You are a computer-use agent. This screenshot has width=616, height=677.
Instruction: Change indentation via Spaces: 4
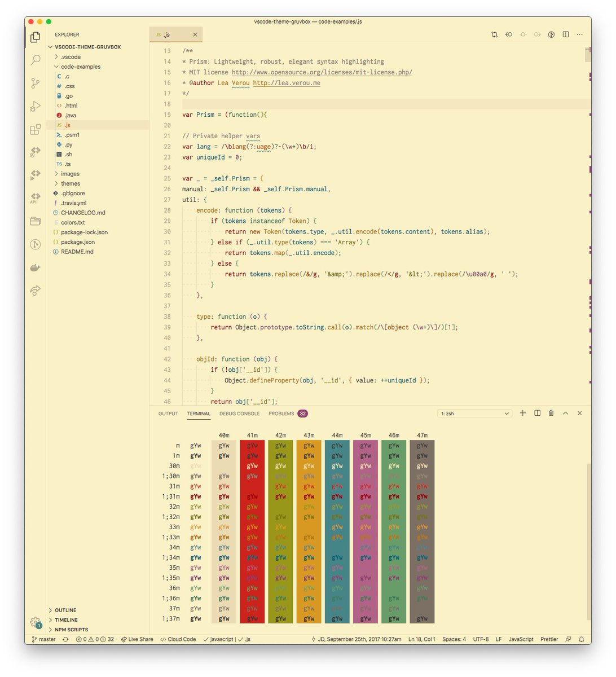click(454, 639)
